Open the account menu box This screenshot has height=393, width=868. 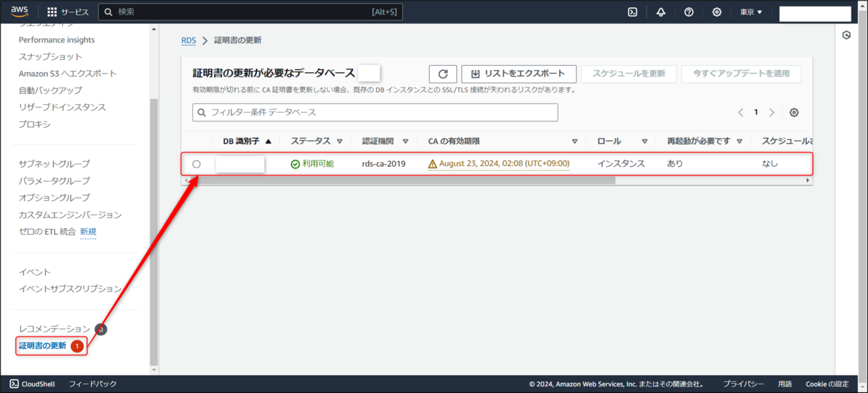pos(815,13)
